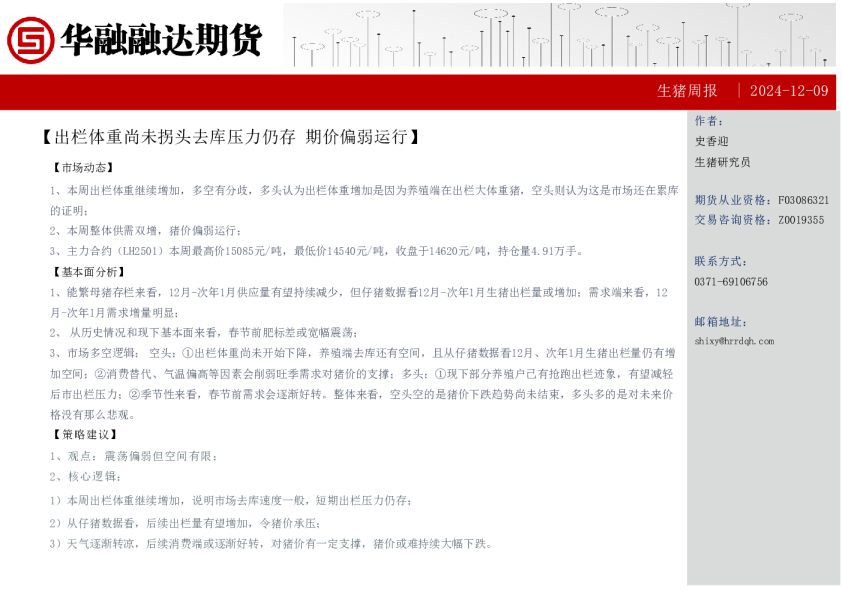Click futures qualification number F03086321

tap(803, 200)
